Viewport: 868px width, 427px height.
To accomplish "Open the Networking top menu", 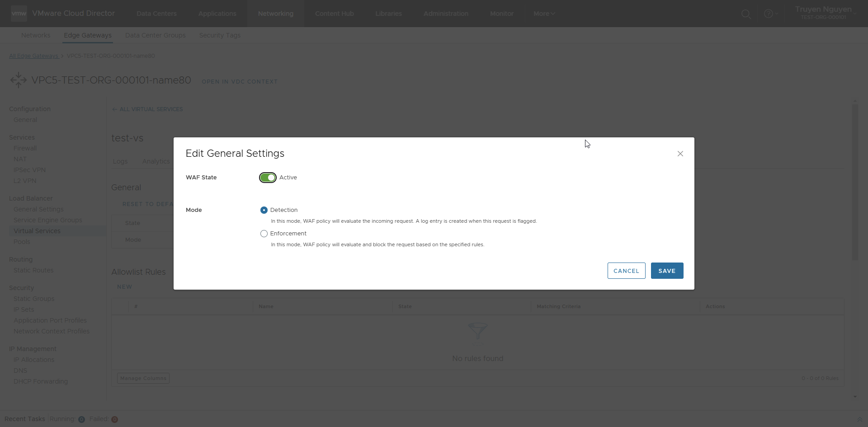I will pos(275,14).
